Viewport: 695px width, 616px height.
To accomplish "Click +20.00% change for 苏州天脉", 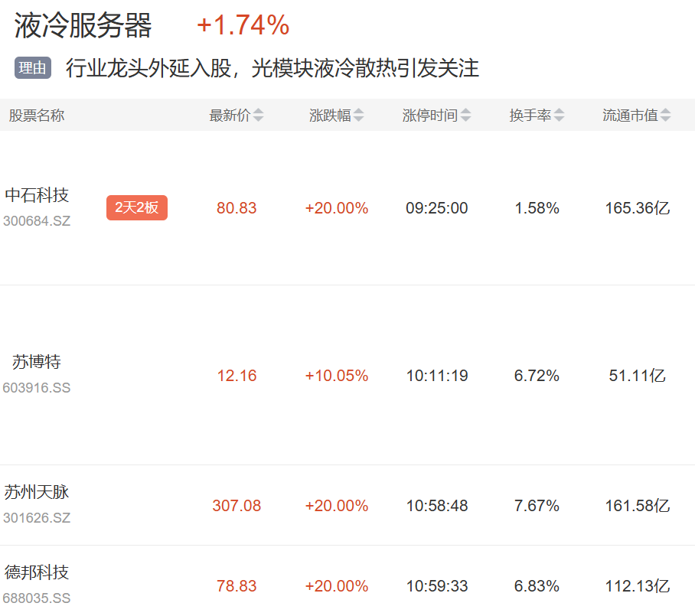I will [337, 506].
